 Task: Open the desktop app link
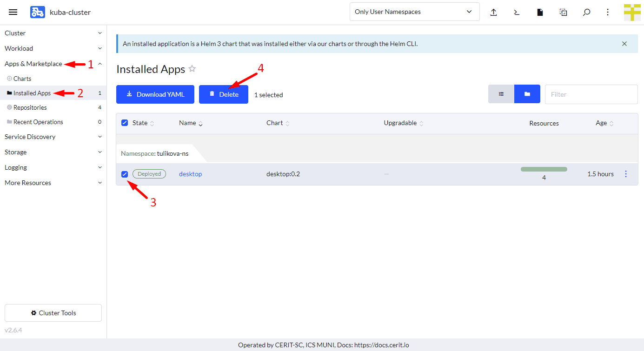[191, 174]
